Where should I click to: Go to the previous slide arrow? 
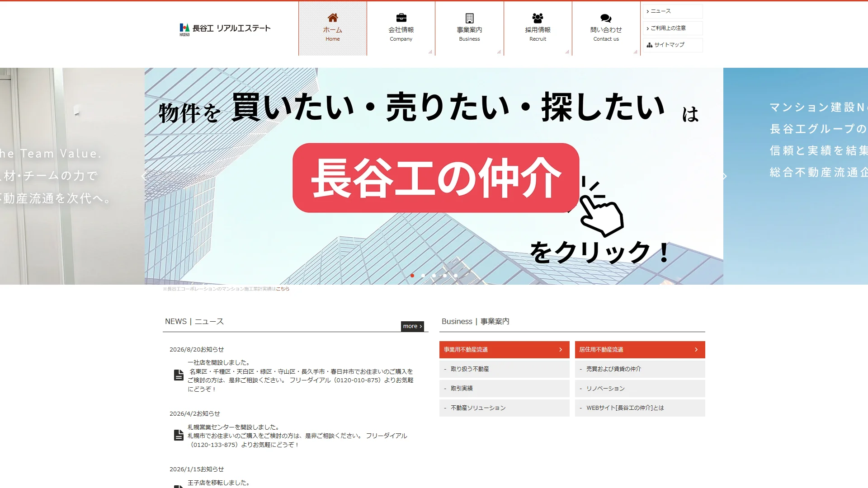click(144, 176)
